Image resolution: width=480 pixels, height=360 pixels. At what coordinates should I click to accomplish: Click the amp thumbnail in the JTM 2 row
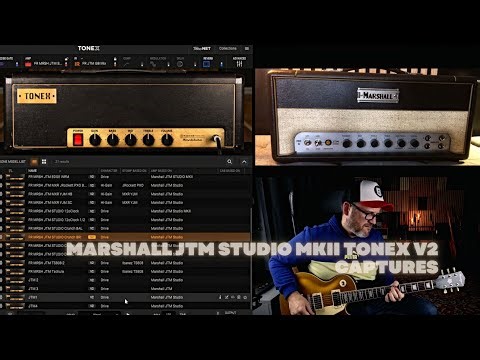pos(15,280)
